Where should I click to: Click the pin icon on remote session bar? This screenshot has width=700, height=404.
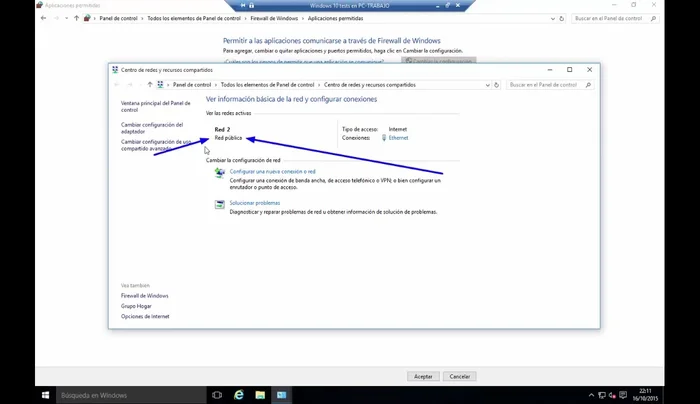pyautogui.click(x=243, y=5)
